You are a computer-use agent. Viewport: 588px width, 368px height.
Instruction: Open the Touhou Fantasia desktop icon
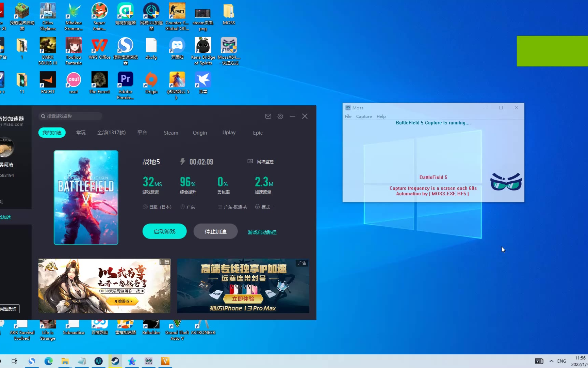pyautogui.click(x=73, y=51)
